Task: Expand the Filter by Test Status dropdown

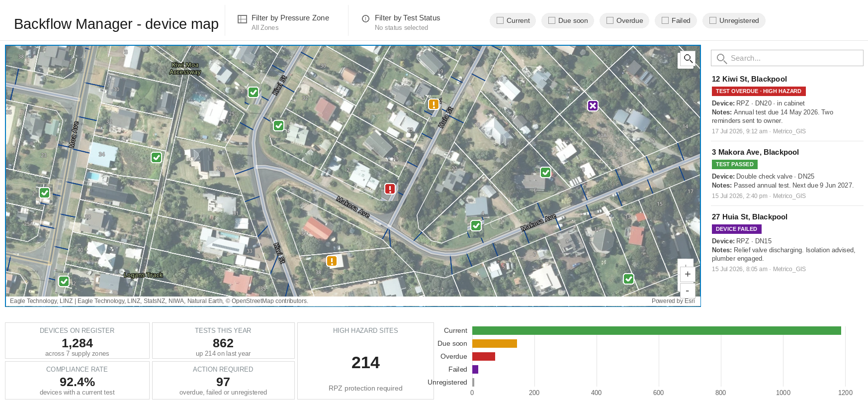Action: click(x=401, y=22)
